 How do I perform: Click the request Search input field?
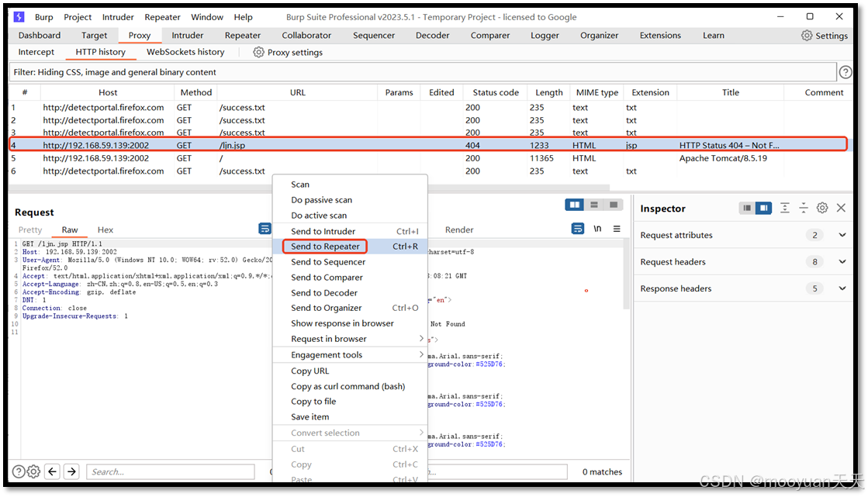click(x=171, y=471)
